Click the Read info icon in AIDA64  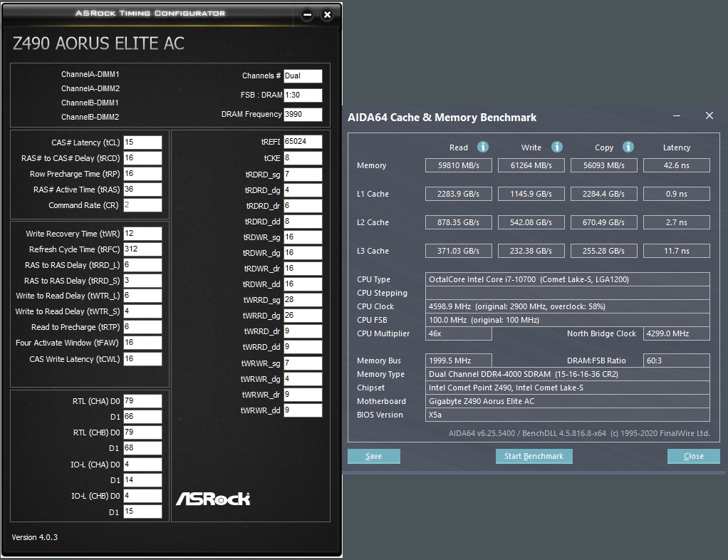483,147
